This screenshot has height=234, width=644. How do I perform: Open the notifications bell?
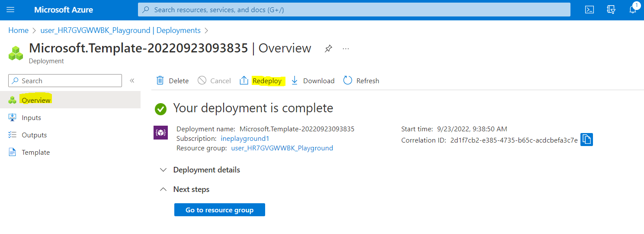coord(633,10)
